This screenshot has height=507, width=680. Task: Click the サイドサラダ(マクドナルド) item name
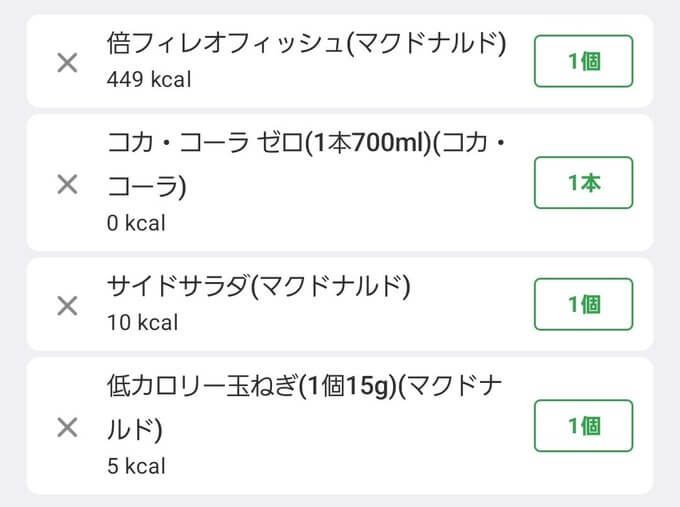pyautogui.click(x=258, y=287)
